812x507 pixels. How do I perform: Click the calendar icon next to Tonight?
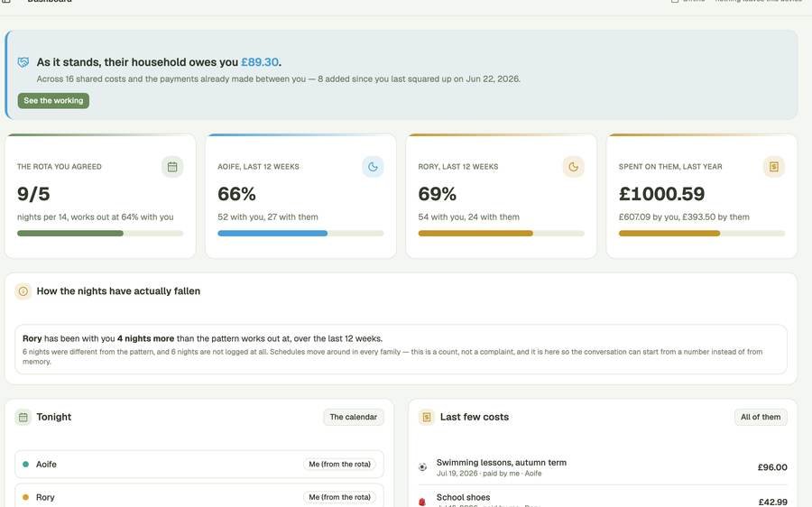[23, 417]
